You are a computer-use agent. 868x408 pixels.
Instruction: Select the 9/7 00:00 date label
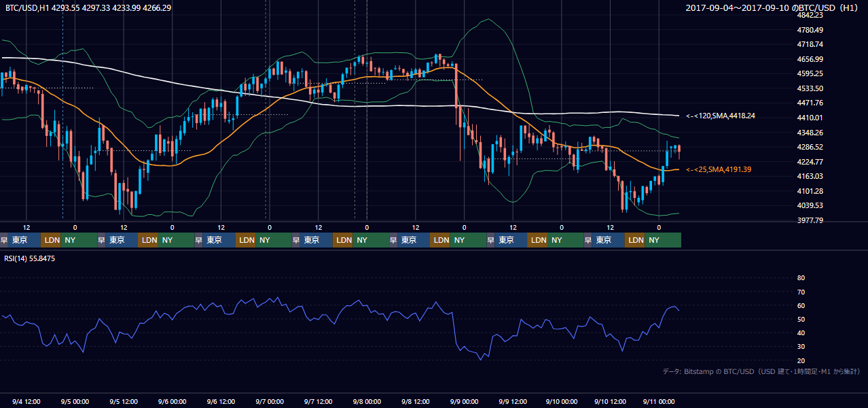point(270,401)
